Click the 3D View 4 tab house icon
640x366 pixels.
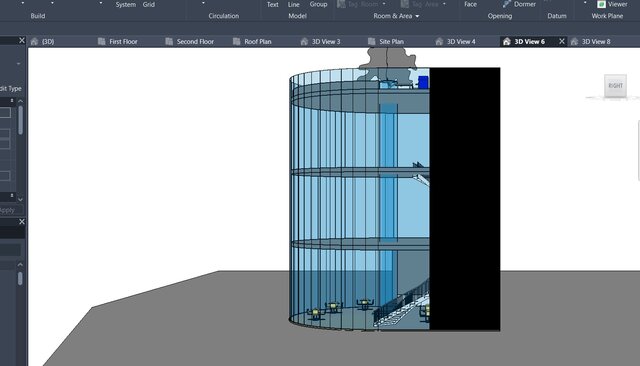coord(439,41)
